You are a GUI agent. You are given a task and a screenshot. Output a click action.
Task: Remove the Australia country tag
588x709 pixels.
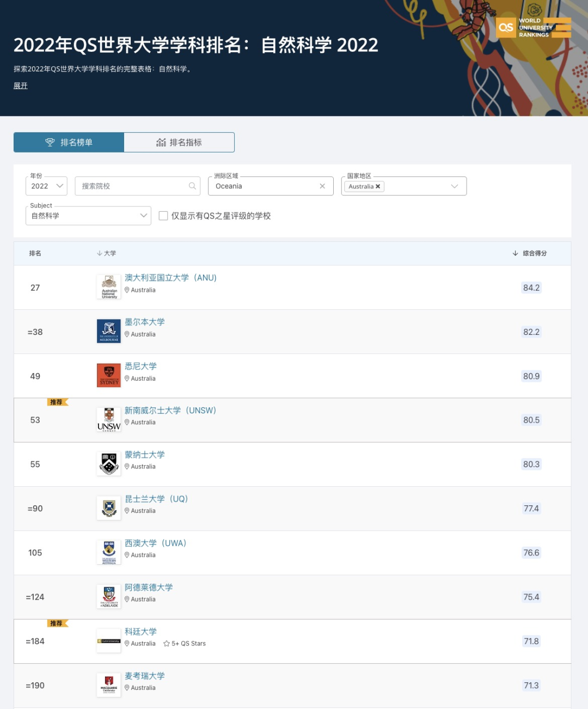click(378, 186)
